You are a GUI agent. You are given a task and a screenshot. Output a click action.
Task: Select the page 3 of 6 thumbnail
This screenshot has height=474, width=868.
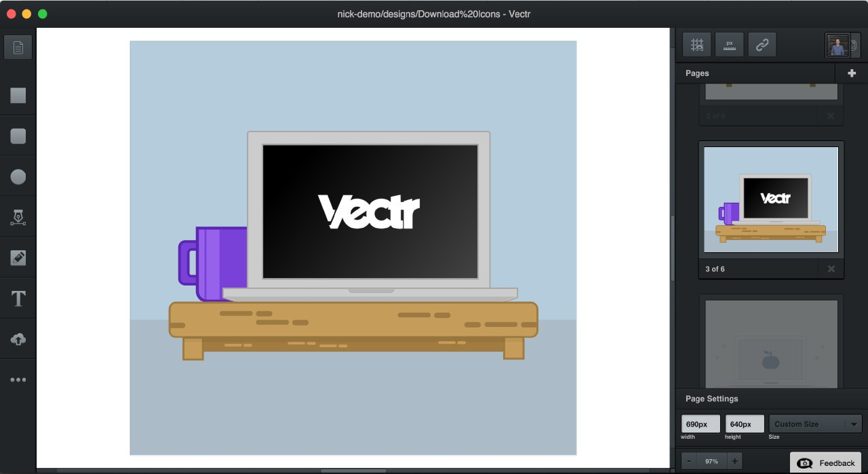pyautogui.click(x=771, y=199)
